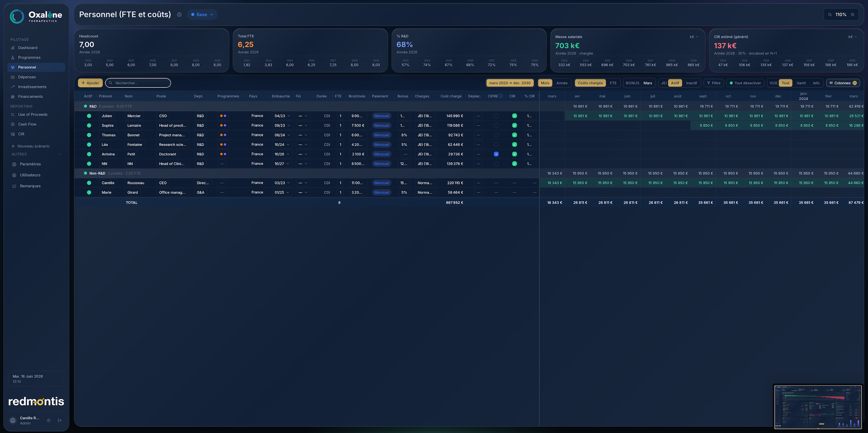Click the Colonnes 21 count badge
Viewport: 868px width, 433px height.
pyautogui.click(x=854, y=83)
